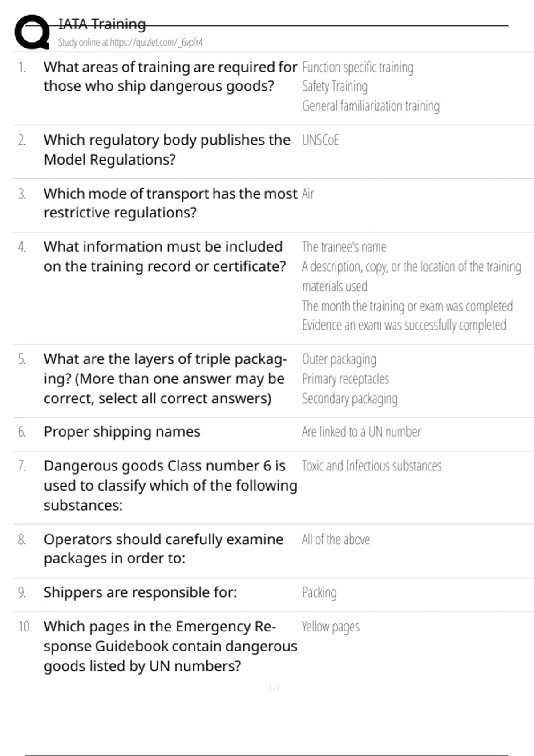
Task: Select the 'Packing' answer text
Action: click(319, 593)
